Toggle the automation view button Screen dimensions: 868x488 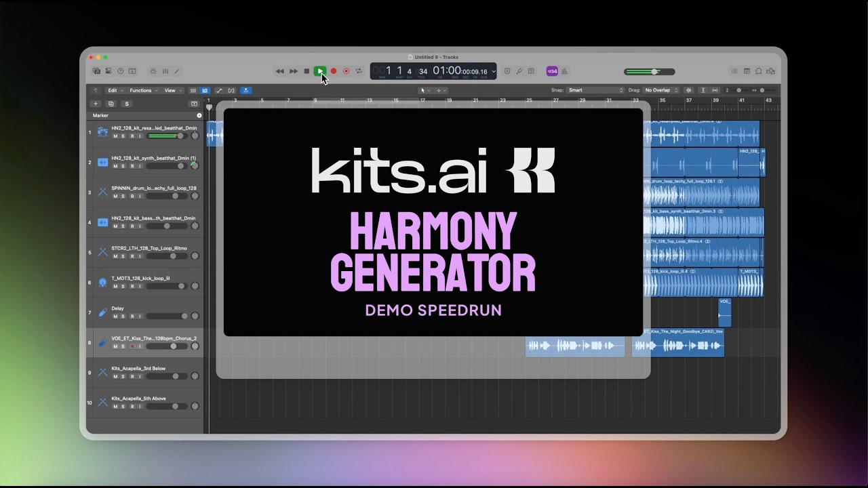coord(219,90)
